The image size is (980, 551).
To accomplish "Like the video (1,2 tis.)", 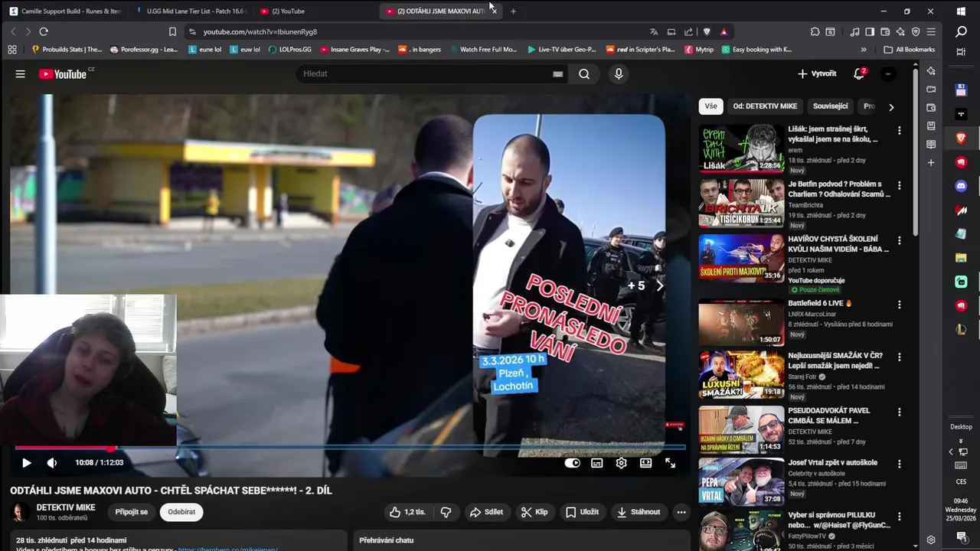I will [407, 512].
